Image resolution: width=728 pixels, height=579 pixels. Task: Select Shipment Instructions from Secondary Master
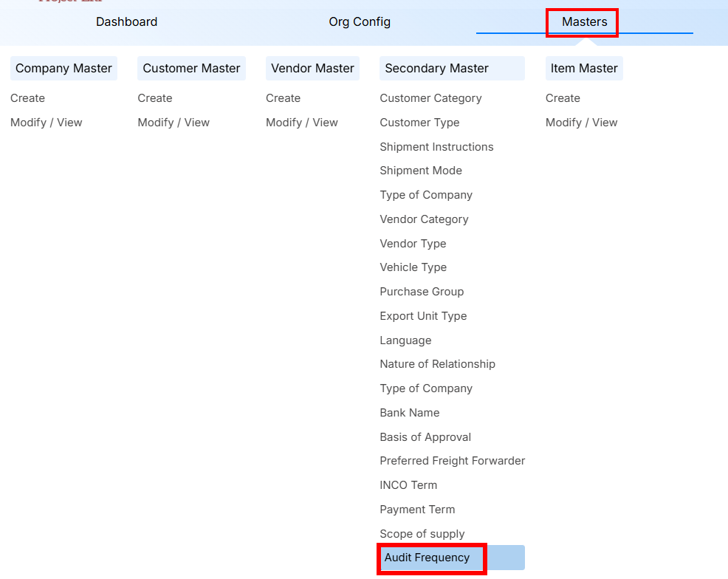click(x=436, y=146)
